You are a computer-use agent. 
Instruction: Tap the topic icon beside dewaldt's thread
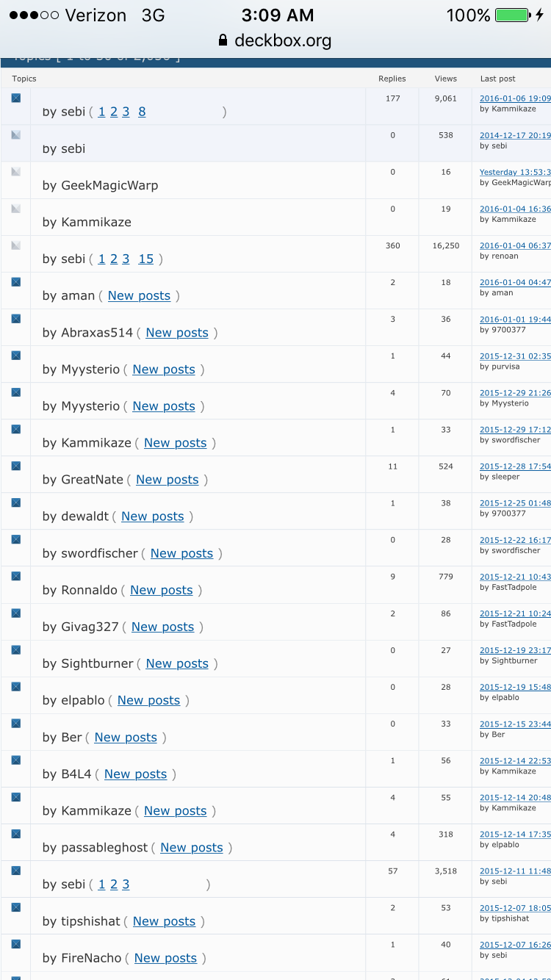click(x=15, y=502)
